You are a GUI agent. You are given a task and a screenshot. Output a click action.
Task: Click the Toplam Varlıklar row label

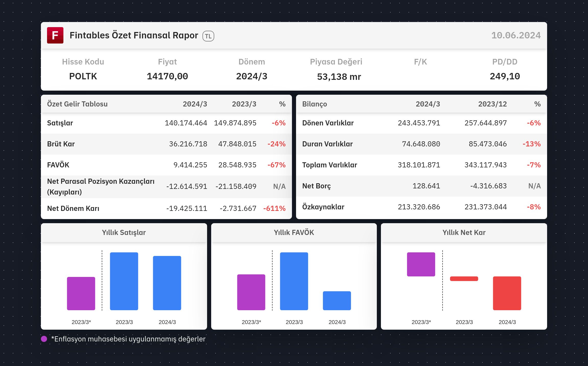tap(330, 165)
